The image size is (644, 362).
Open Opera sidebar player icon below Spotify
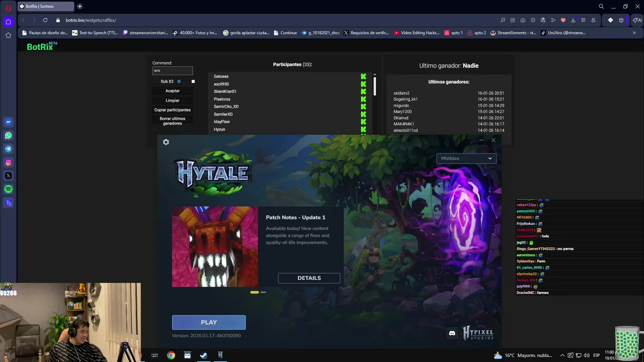click(9, 203)
